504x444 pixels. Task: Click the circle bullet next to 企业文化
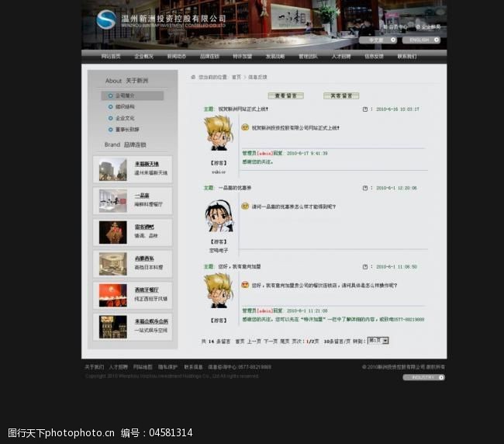[x=111, y=118]
